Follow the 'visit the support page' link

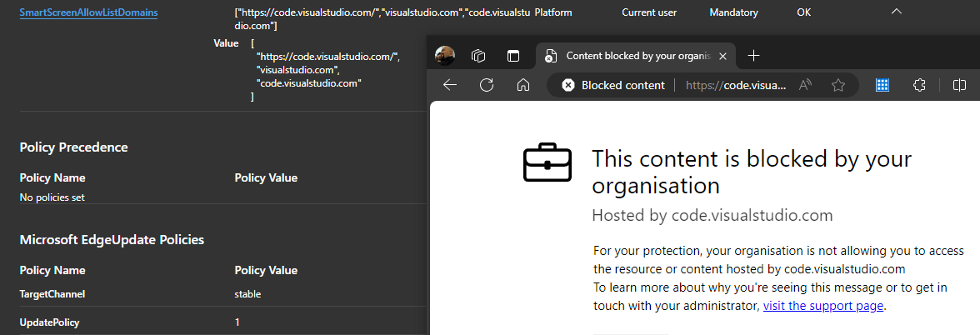[x=823, y=307]
